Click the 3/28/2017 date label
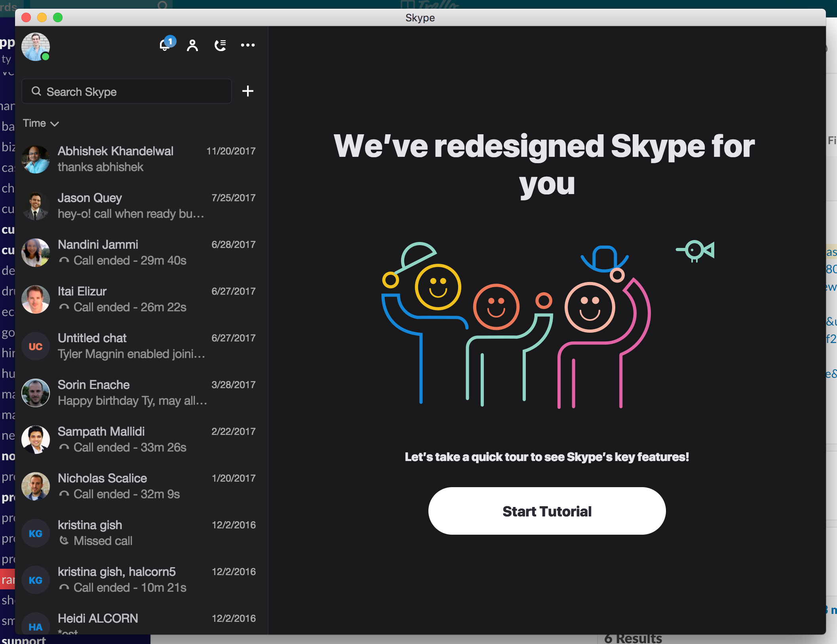837x644 pixels. click(x=234, y=385)
